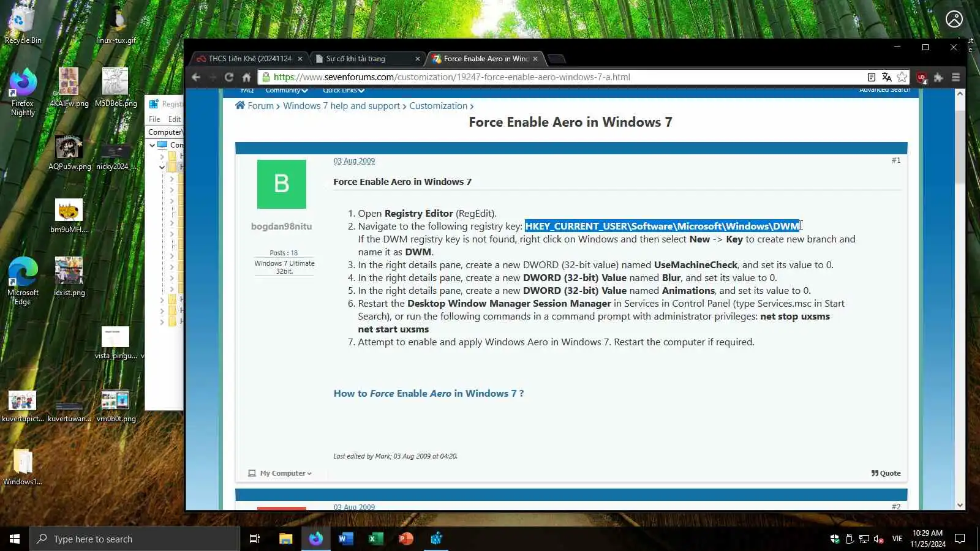Open the taskbar clock and date
This screenshot has height=551, width=980.
(x=928, y=539)
